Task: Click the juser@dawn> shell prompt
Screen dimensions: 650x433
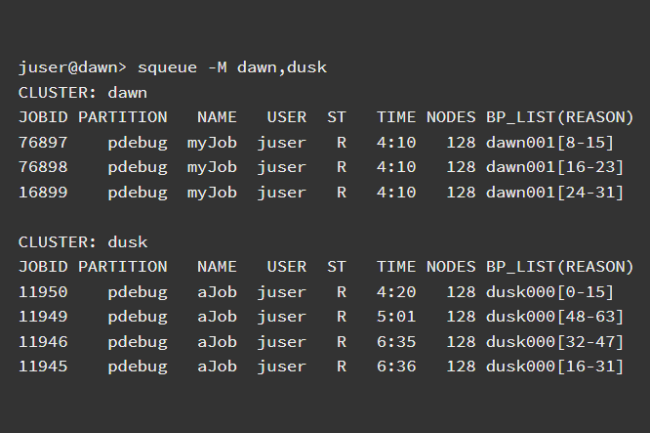Action: 70,68
